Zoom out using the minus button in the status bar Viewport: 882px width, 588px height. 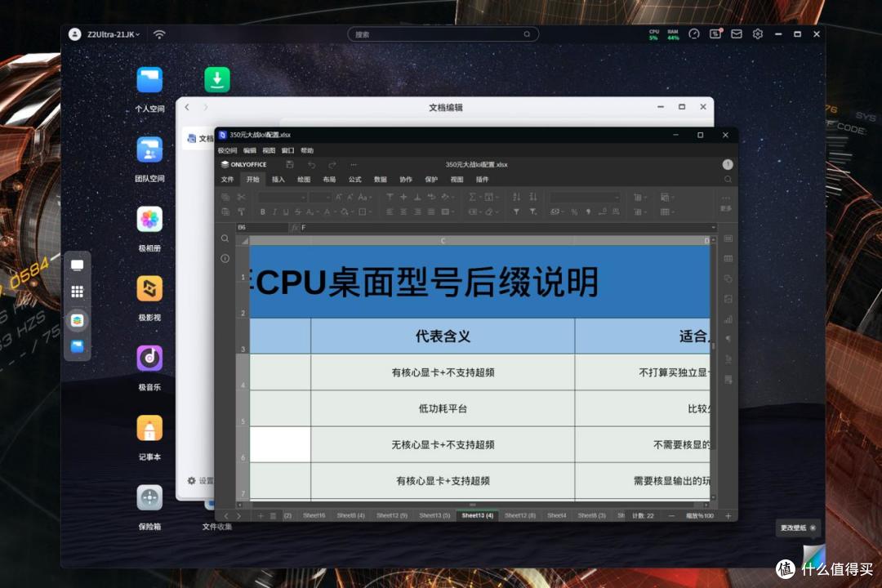coord(671,516)
